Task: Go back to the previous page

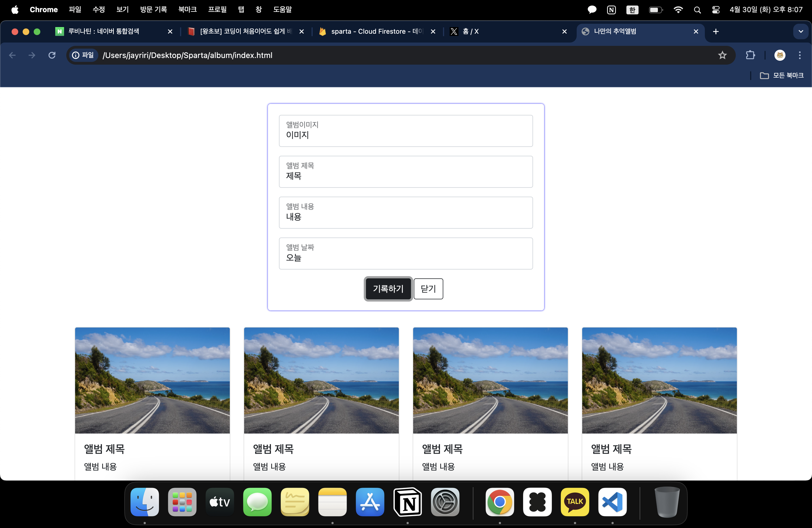Action: 13,55
